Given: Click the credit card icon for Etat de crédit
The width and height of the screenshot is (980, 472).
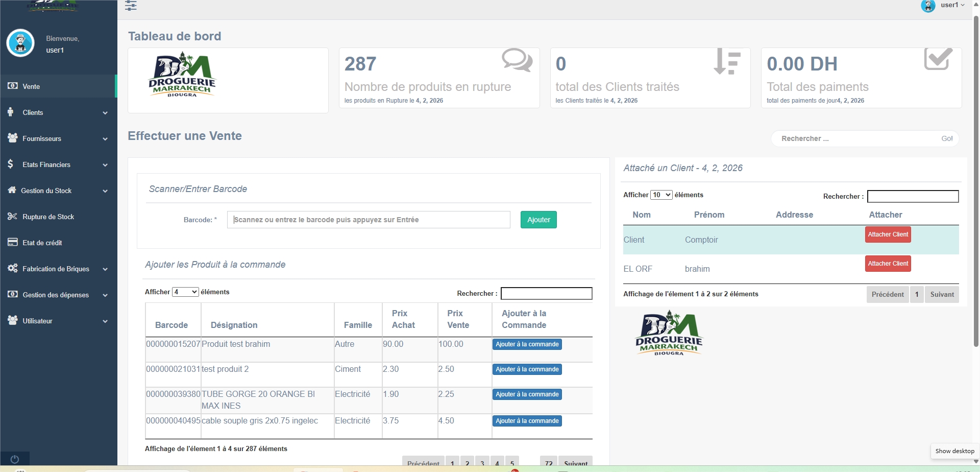Looking at the screenshot, I should [x=12, y=243].
